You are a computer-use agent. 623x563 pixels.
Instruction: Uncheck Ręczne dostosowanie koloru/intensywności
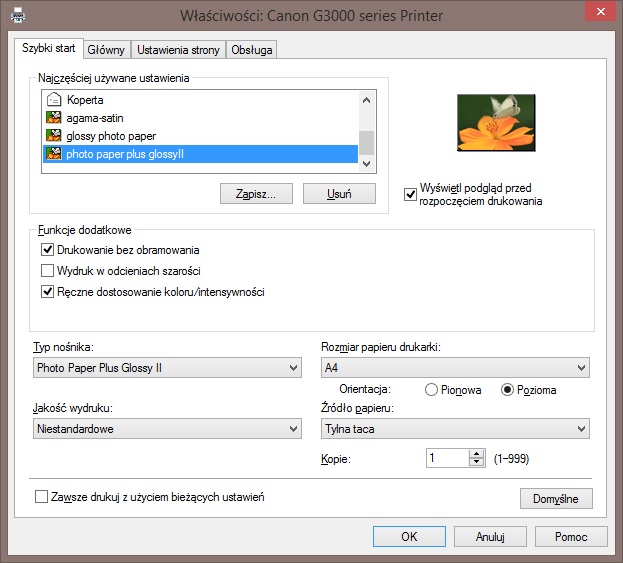48,292
